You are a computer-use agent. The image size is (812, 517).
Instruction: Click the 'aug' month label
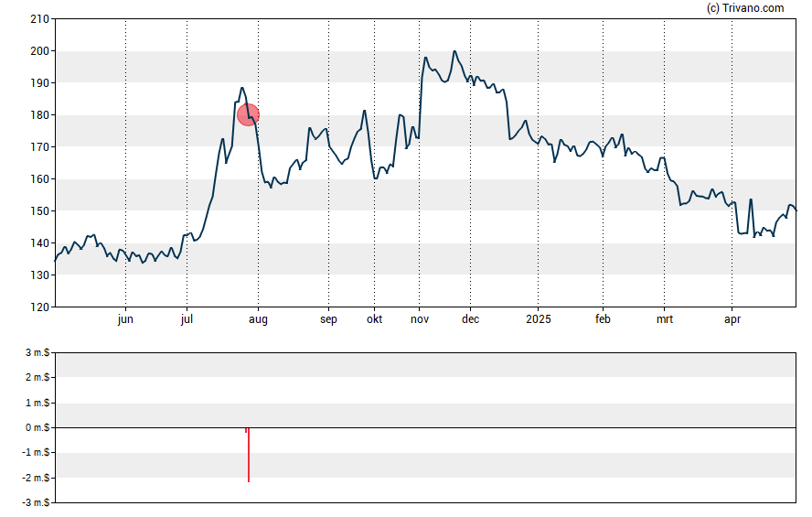click(258, 319)
